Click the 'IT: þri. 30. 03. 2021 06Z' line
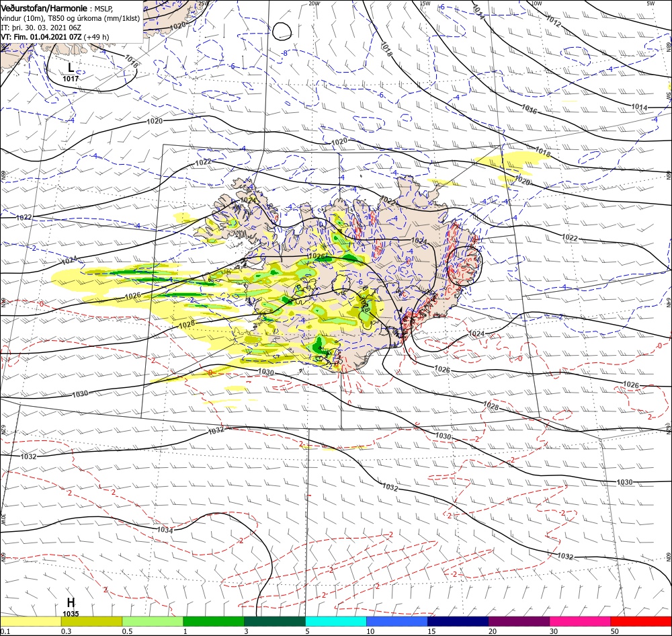672x636 pixels. [x=41, y=28]
